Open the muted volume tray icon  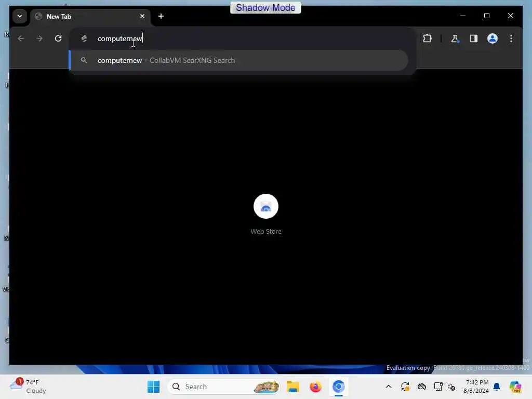tap(451, 387)
